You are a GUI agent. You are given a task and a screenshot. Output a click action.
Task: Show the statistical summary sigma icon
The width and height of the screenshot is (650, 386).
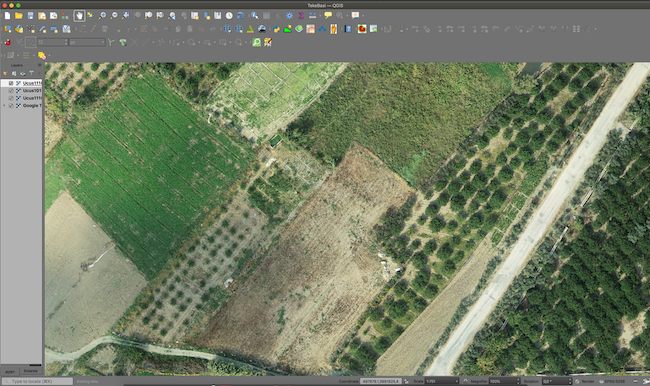[301, 16]
